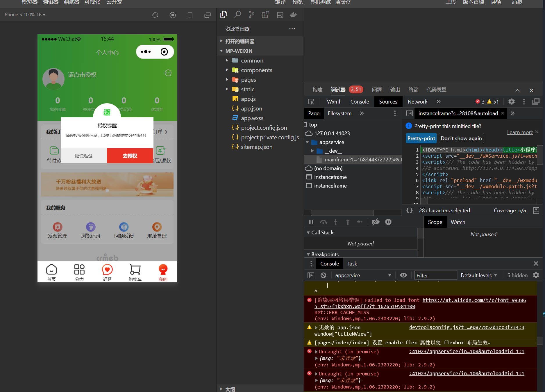Open the source control branch icon
Viewport: 545px width, 392px height.
(251, 15)
